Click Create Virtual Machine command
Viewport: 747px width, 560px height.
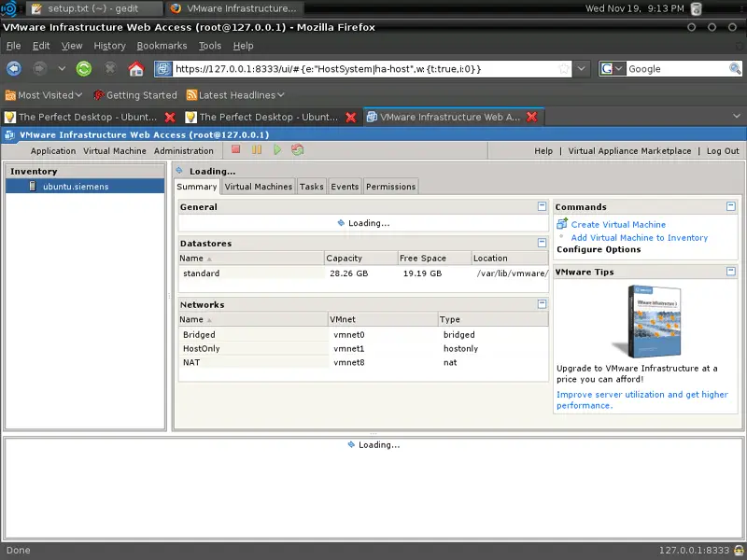618,224
